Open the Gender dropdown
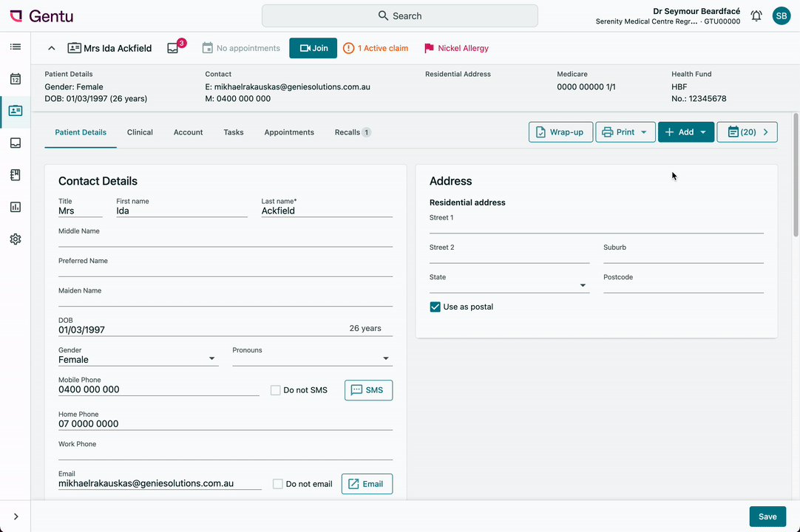 click(138, 359)
